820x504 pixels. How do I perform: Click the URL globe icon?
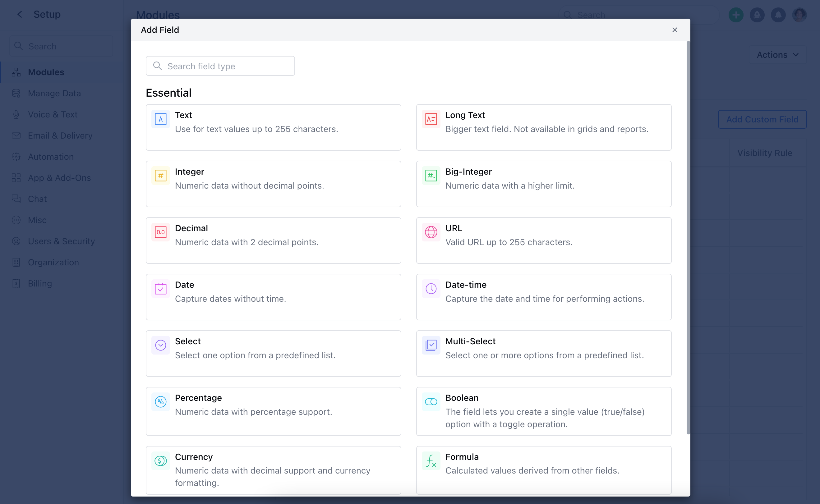(431, 232)
